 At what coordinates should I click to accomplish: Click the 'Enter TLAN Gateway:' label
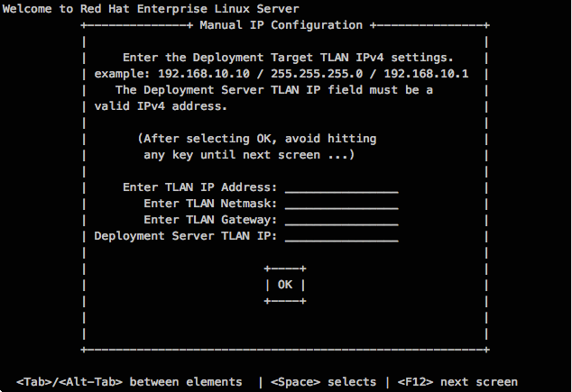[210, 220]
